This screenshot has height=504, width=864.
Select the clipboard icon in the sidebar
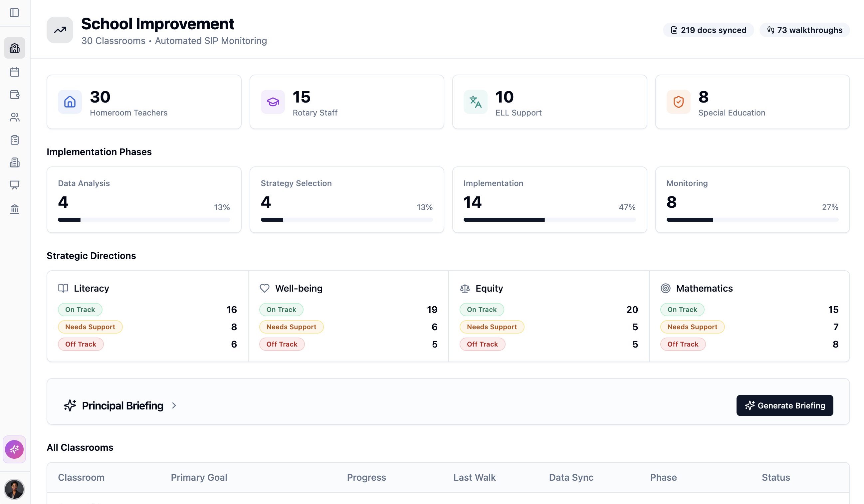(14, 140)
